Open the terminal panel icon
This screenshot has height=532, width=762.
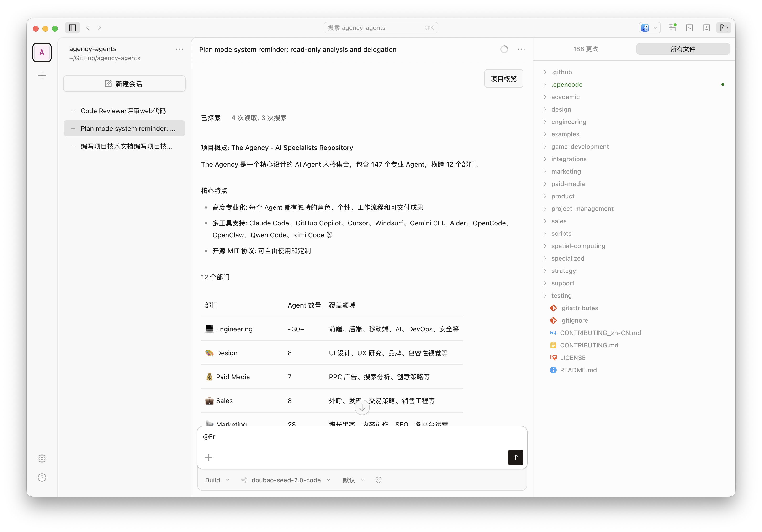pos(689,28)
